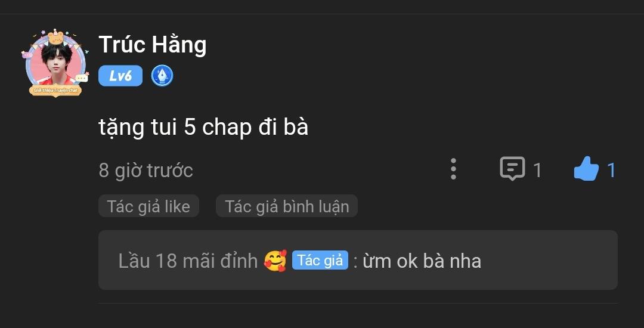Click the reply text "ừm ok bà nha"

pos(422,261)
